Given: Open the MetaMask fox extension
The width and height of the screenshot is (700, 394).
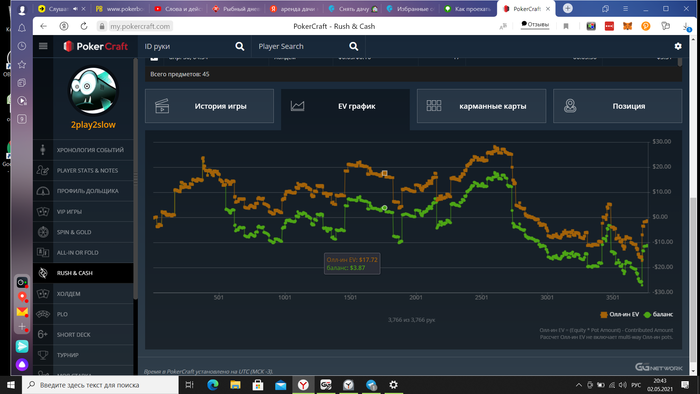Looking at the screenshot, I should point(627,26).
